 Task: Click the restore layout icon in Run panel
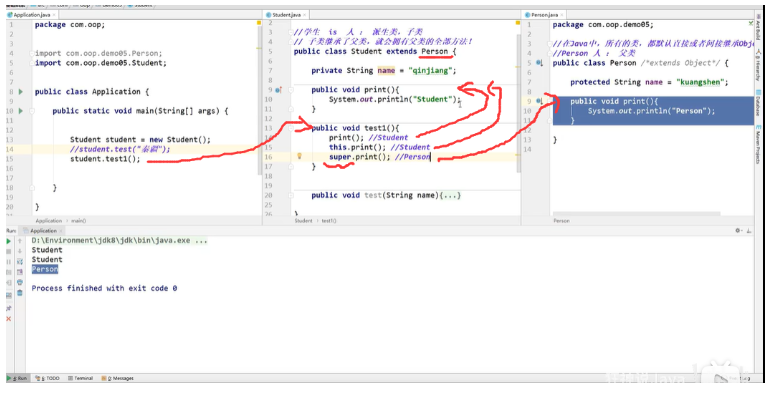8,295
